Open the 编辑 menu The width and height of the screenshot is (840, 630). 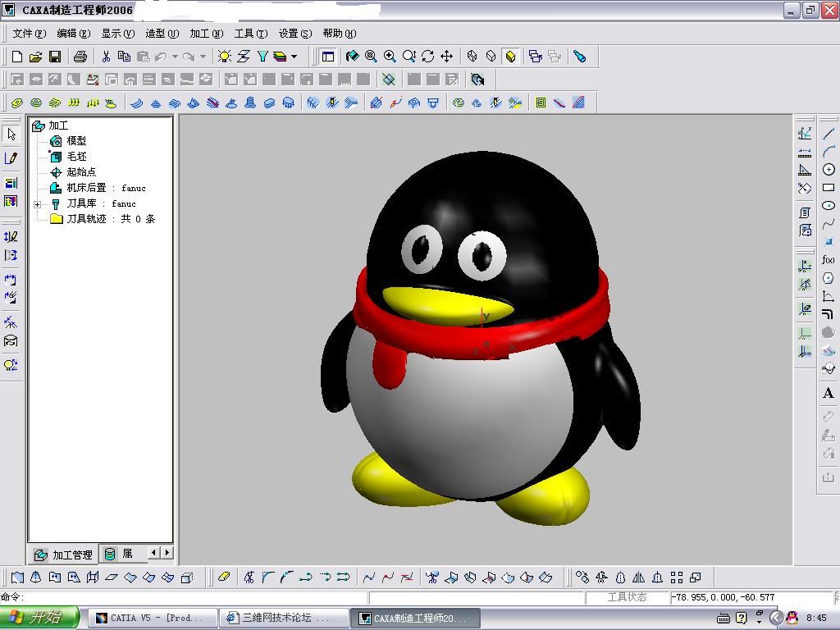point(73,33)
